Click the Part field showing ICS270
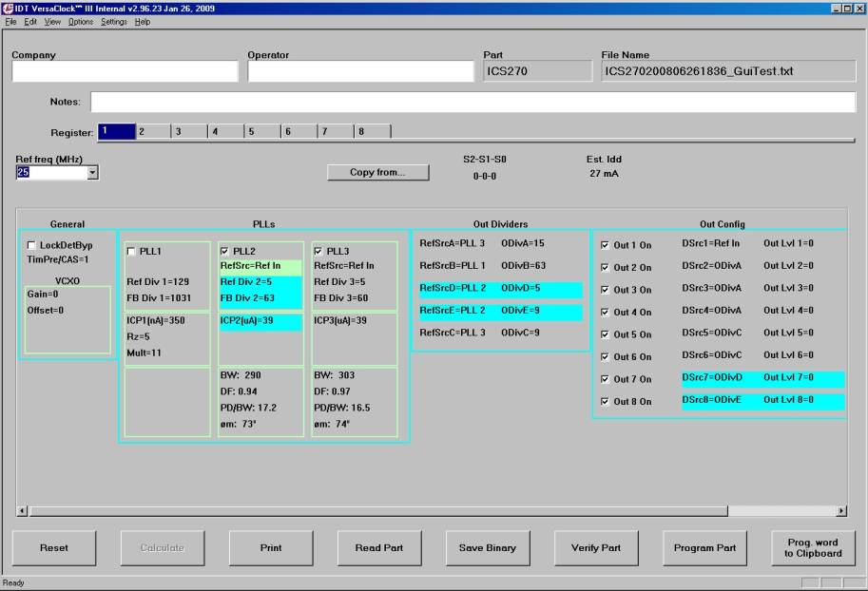868x591 pixels. pos(537,71)
